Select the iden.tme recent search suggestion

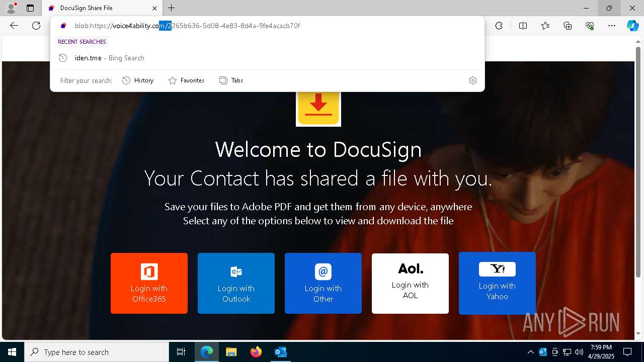[x=268, y=58]
